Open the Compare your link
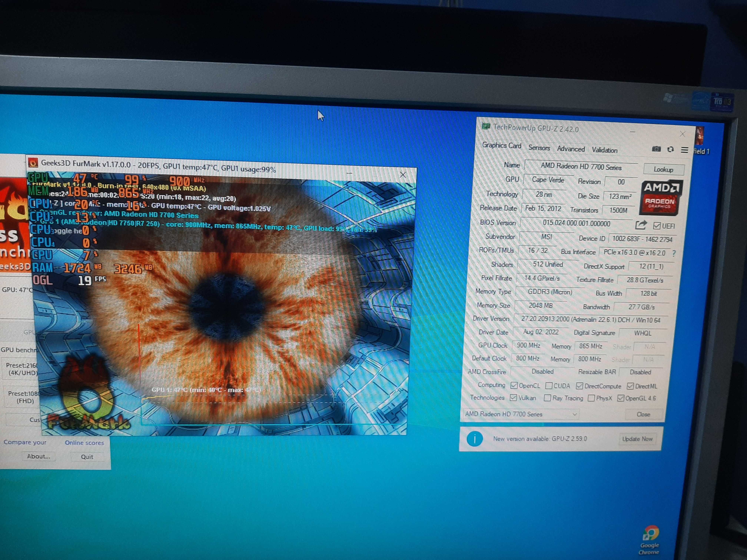 pos(25,442)
